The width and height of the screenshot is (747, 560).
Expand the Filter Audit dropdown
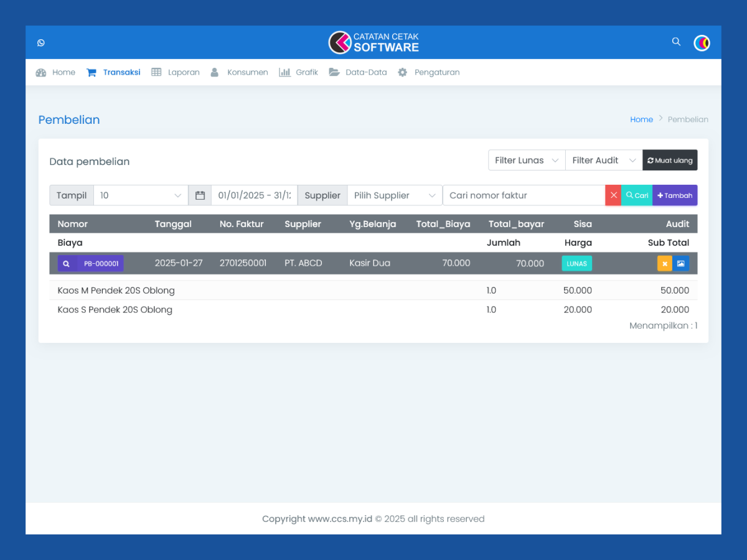coord(604,161)
